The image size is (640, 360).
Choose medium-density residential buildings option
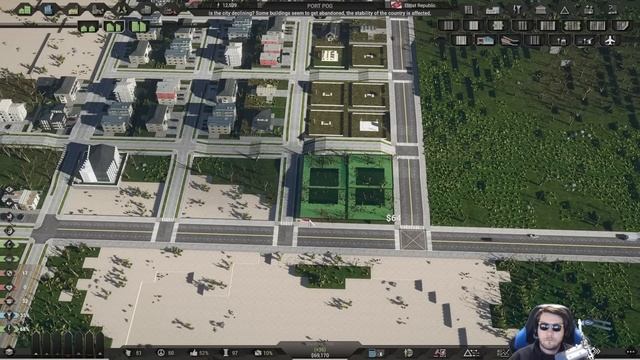(113, 27)
